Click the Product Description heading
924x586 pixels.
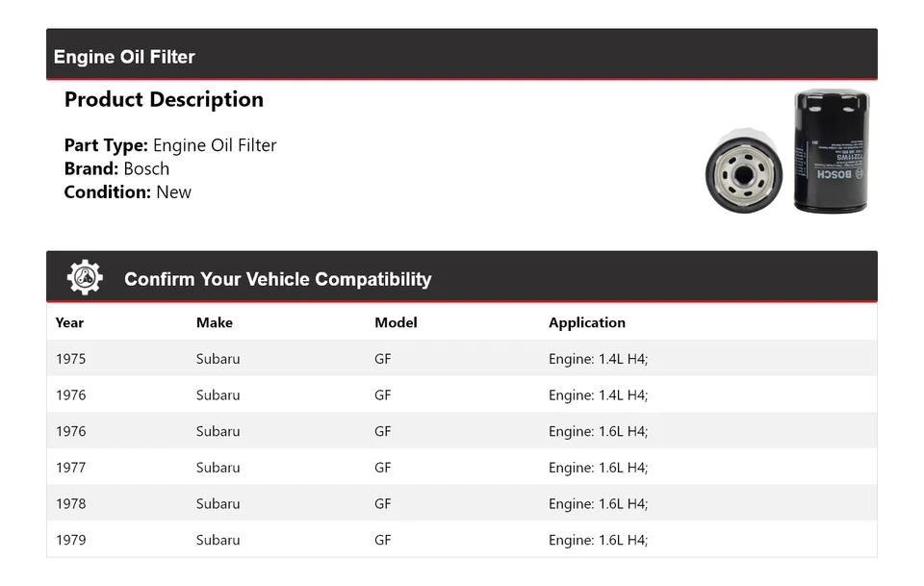(164, 100)
